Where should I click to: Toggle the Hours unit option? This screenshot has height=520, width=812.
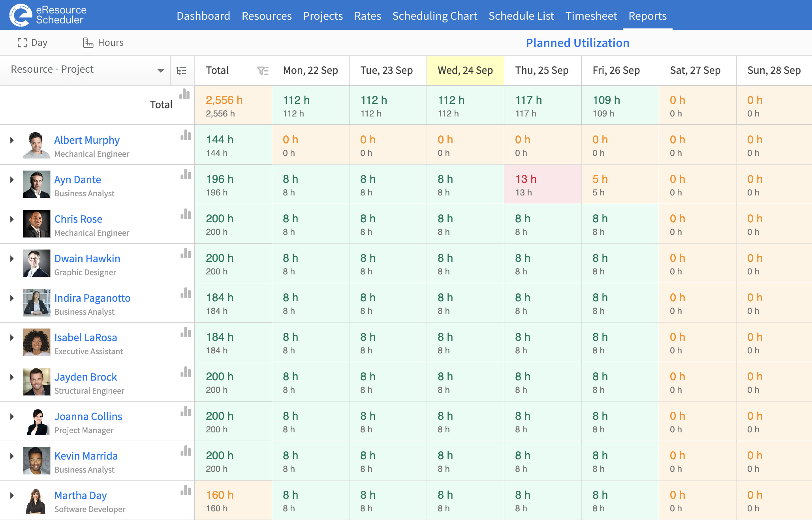click(103, 43)
